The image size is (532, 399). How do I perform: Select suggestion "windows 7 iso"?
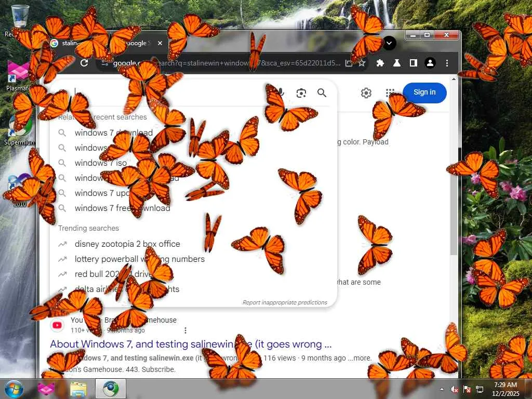101,163
